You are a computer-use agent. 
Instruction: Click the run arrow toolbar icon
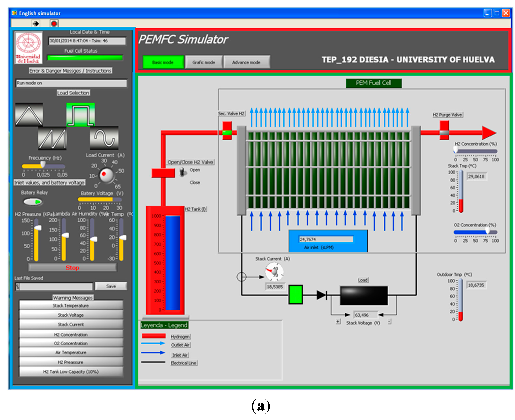pyautogui.click(x=36, y=23)
